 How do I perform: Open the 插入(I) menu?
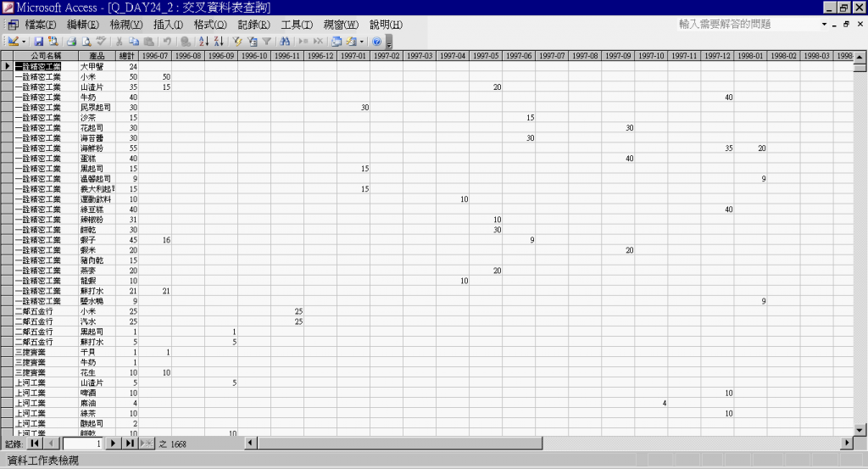click(169, 25)
